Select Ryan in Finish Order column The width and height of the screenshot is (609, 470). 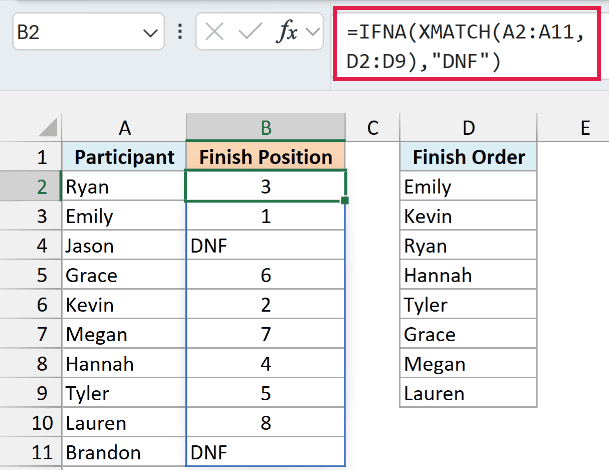(x=468, y=245)
